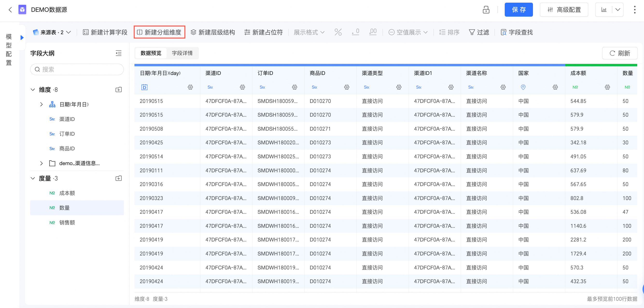Image resolution: width=644 pixels, height=308 pixels.
Task: Open settings gear of 订单ID column
Action: [294, 87]
